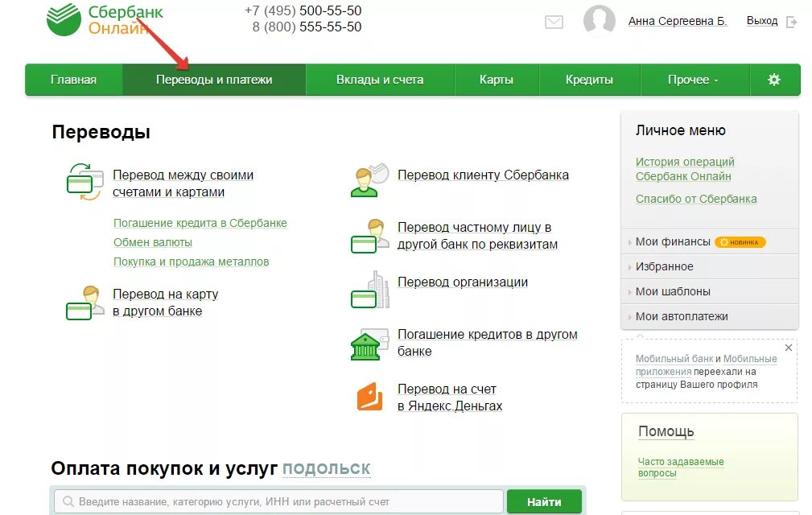Open Перевод между своими счетами и картами
Image resolution: width=812 pixels, height=515 pixels.
[183, 183]
